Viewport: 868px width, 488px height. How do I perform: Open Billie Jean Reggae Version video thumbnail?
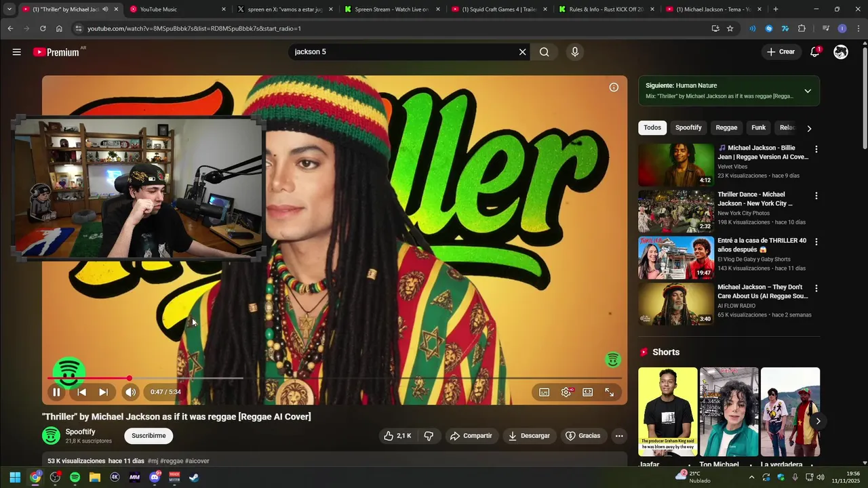(676, 165)
